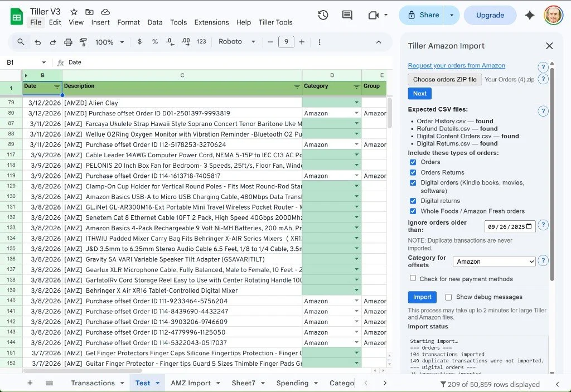Click Choose orders ZIP file button
Screen dimensions: 571x392
(444, 79)
